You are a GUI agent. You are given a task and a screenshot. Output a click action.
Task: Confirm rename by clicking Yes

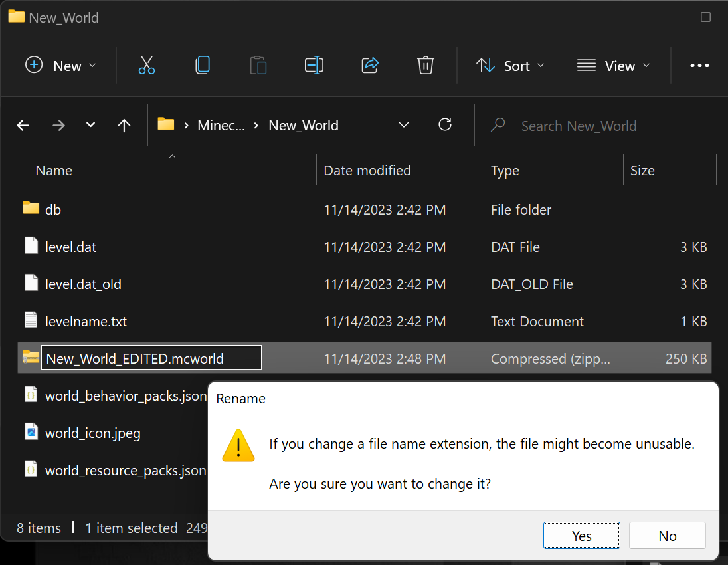tap(581, 535)
